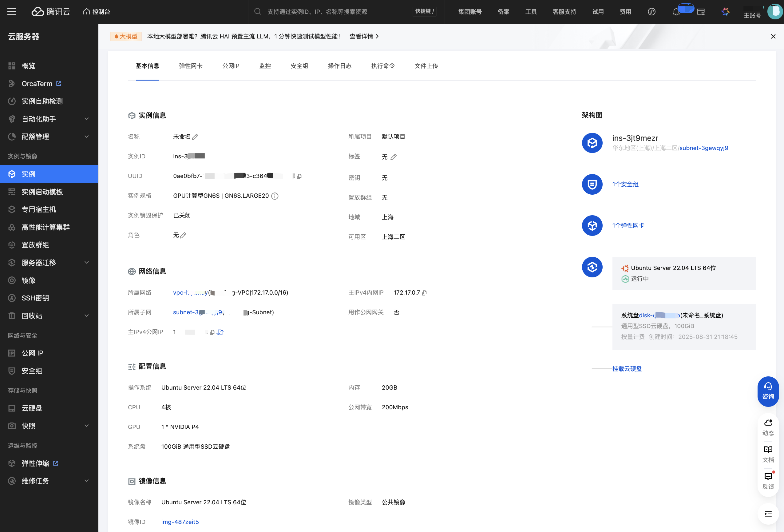The height and width of the screenshot is (532, 784).
Task: Expand the 回收站 sidebar group
Action: pyautogui.click(x=49, y=316)
